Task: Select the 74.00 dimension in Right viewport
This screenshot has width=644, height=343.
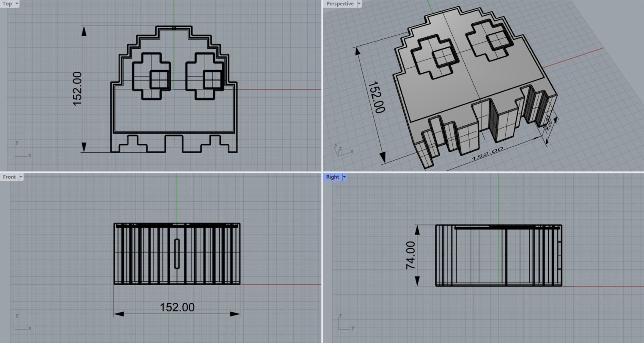Action: (410, 255)
